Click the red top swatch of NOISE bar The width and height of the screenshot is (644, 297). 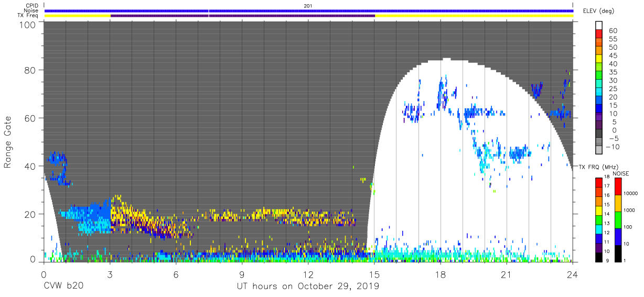(x=618, y=186)
